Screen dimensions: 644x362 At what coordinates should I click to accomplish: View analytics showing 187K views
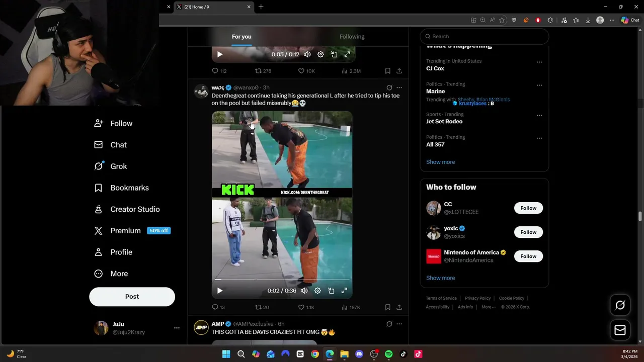pos(351,307)
